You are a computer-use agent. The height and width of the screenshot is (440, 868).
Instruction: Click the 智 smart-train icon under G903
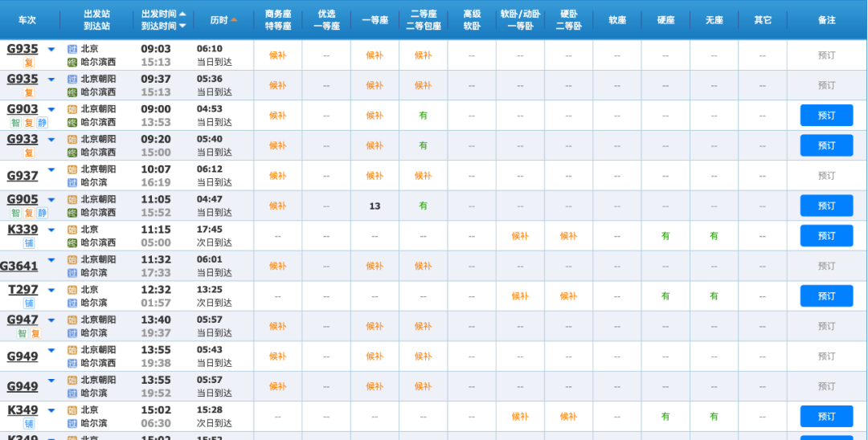point(15,123)
